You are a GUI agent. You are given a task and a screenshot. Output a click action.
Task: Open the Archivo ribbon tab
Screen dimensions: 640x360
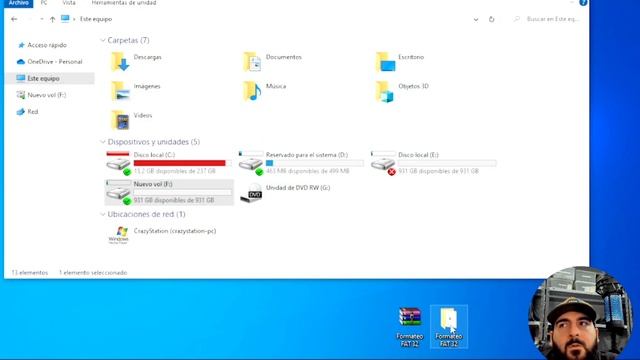tap(19, 3)
